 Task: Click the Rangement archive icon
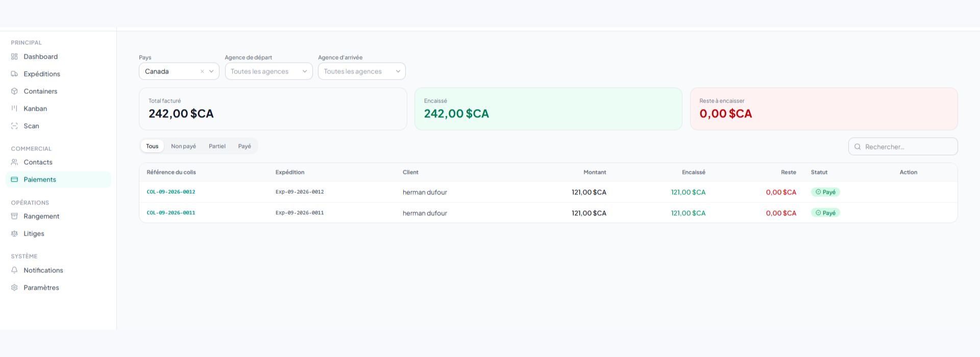coord(14,216)
